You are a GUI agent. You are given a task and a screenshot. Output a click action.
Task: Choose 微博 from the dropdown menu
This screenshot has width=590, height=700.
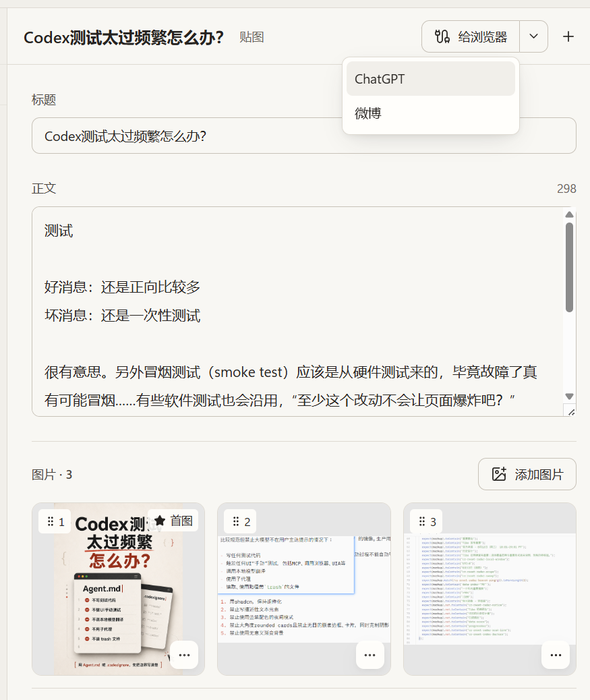pyautogui.click(x=431, y=113)
